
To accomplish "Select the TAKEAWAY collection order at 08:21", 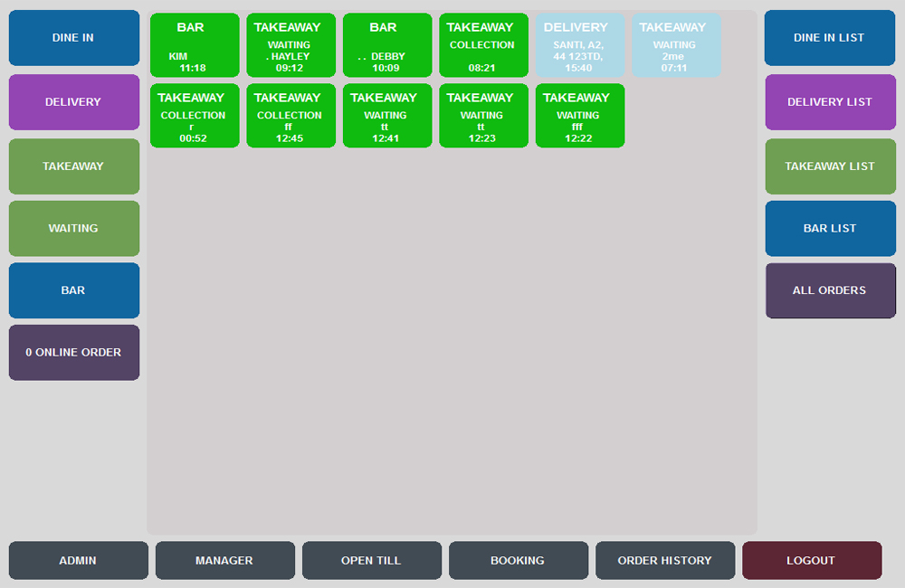I will pos(483,45).
